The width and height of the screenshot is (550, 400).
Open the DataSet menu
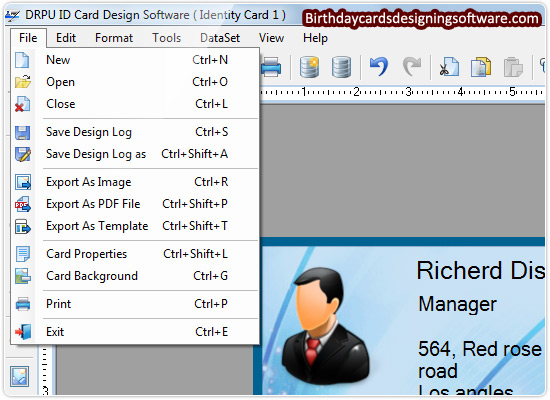click(220, 38)
